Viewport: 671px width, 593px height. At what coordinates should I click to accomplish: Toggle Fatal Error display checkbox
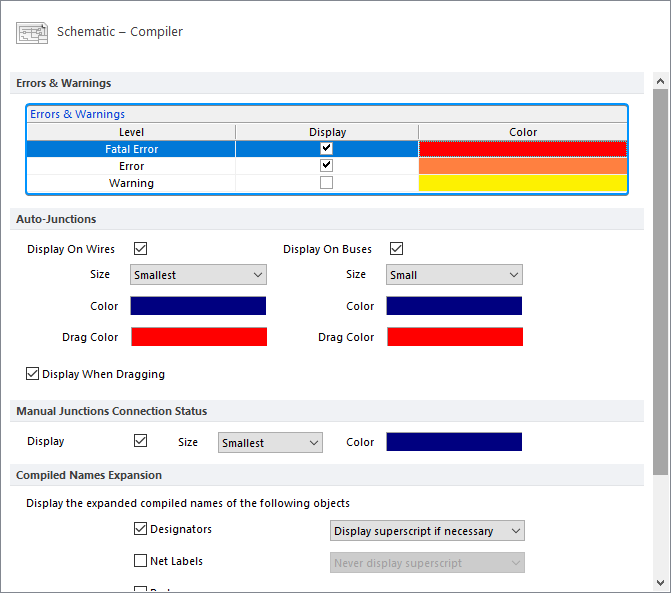[x=327, y=148]
